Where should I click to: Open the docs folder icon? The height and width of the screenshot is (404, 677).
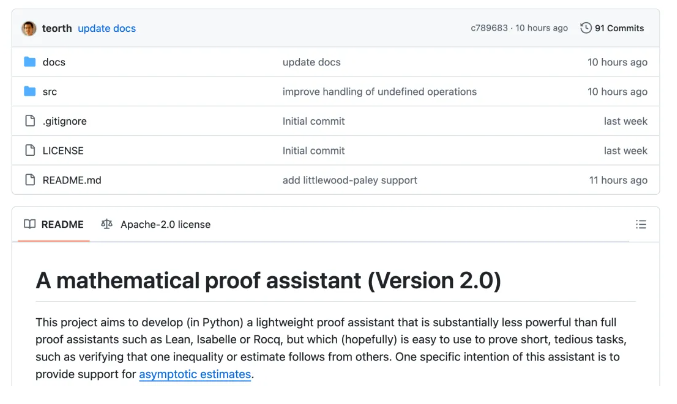tap(30, 62)
